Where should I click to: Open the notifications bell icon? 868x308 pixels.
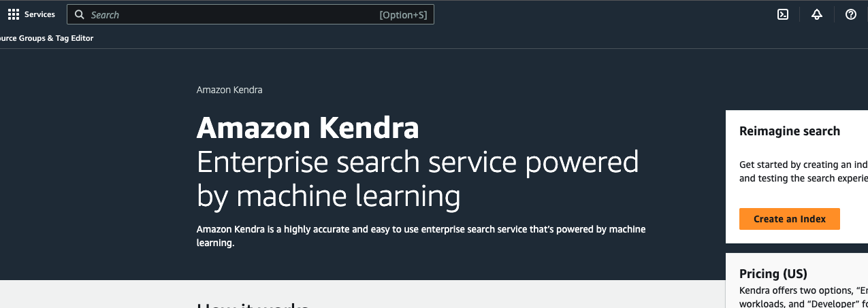click(x=817, y=14)
